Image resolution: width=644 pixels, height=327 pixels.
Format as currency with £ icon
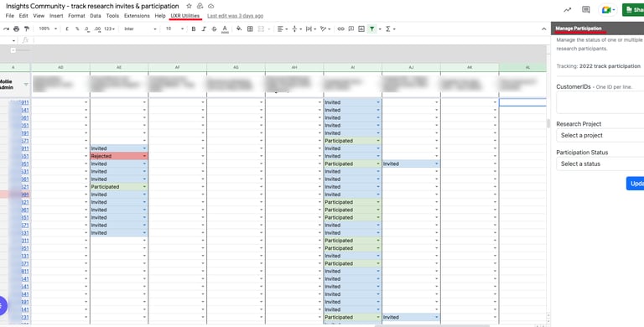click(67, 29)
